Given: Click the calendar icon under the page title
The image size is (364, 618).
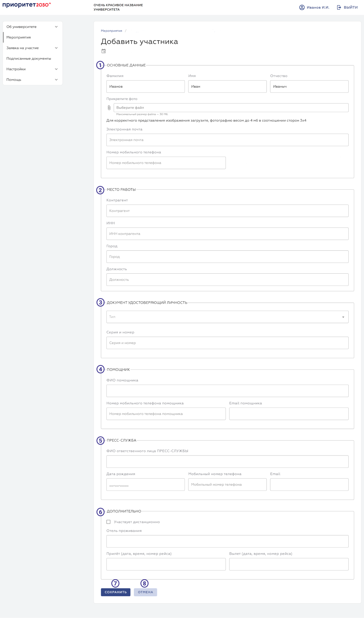Looking at the screenshot, I should click(x=104, y=51).
